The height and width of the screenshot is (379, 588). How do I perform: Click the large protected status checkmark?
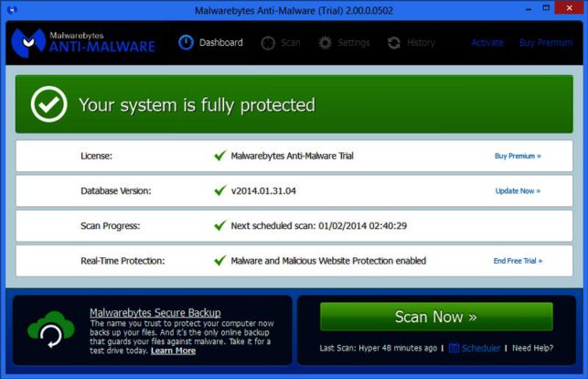[x=48, y=104]
